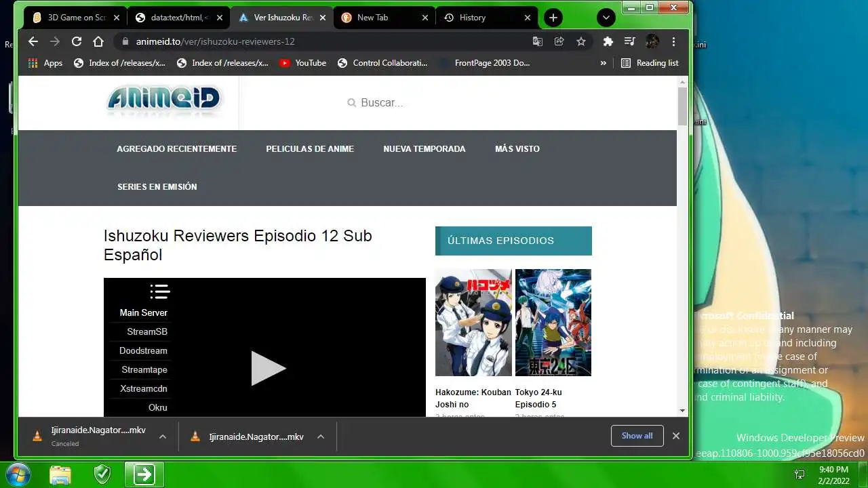Expand options for the second mkv download

click(321, 436)
